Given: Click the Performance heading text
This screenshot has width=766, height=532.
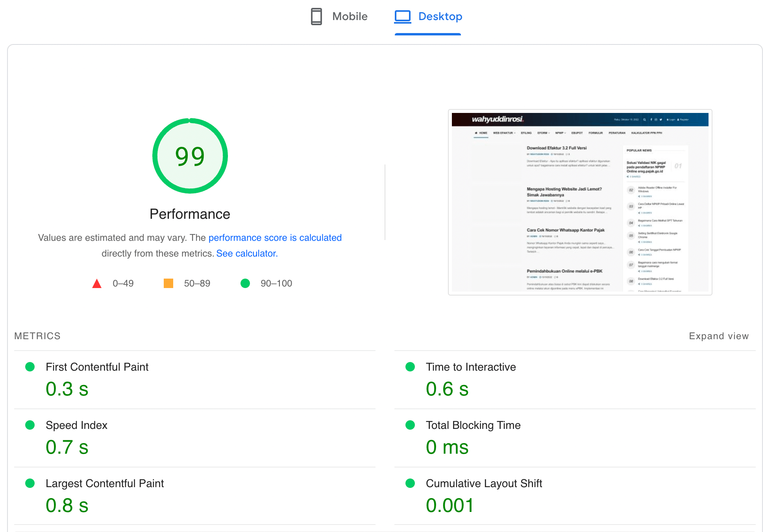Looking at the screenshot, I should 190,214.
